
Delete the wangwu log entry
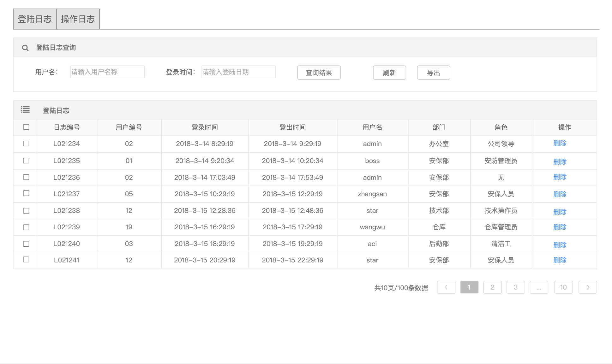pos(560,227)
